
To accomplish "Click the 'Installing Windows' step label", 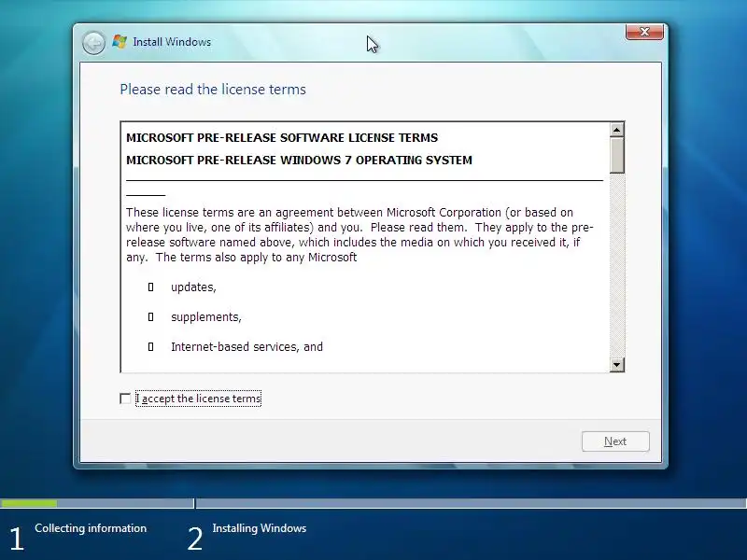I will coord(260,528).
